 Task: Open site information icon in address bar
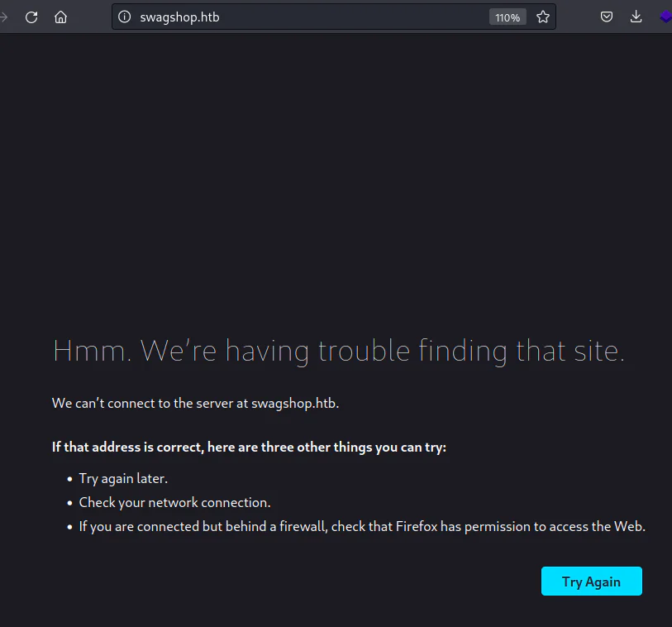pyautogui.click(x=124, y=17)
